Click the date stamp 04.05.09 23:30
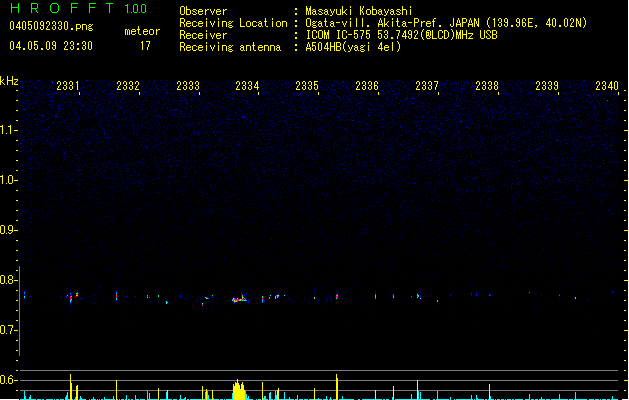The image size is (629, 400). [51, 46]
